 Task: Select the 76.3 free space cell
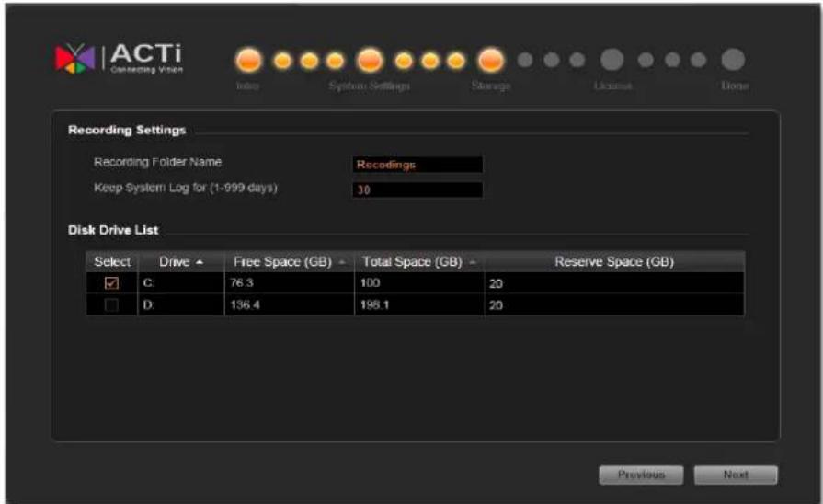coord(290,283)
